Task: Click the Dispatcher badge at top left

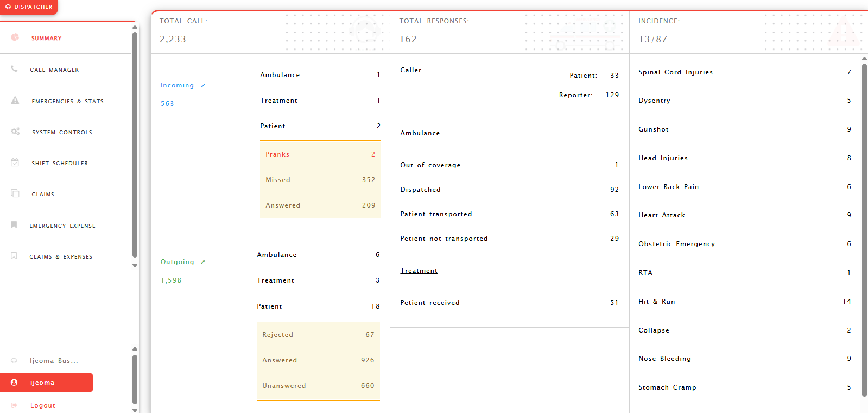Action: (x=29, y=7)
